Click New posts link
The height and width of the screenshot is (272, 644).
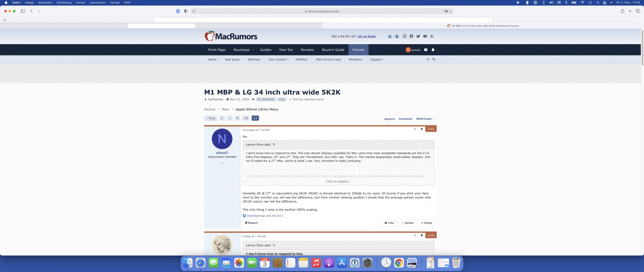tap(232, 60)
